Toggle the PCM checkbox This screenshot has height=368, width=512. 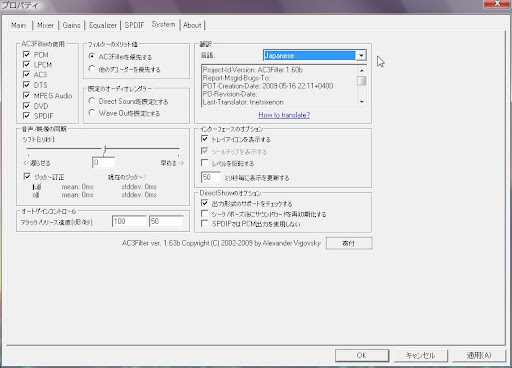[x=27, y=54]
